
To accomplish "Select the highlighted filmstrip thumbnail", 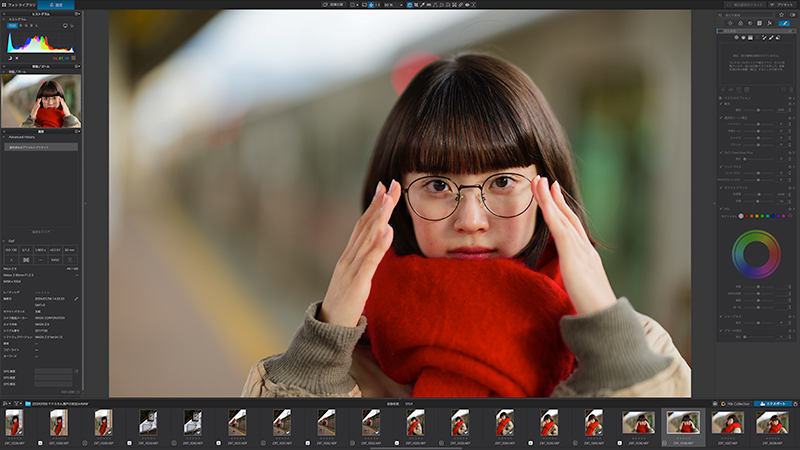I will click(683, 427).
